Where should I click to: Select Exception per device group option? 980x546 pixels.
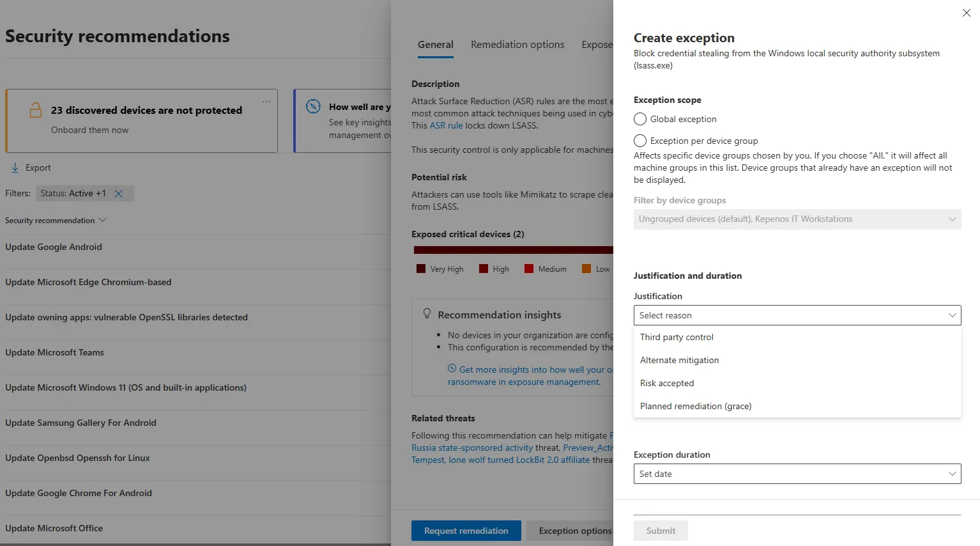[x=640, y=141]
